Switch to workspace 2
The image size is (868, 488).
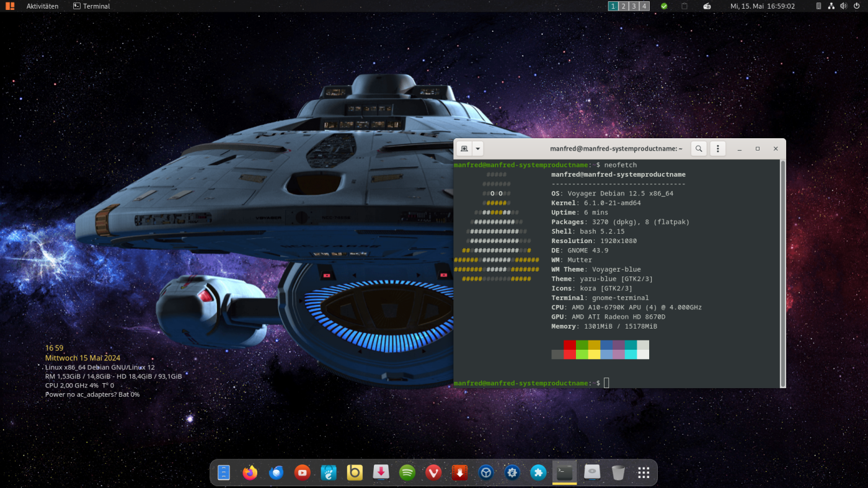624,6
